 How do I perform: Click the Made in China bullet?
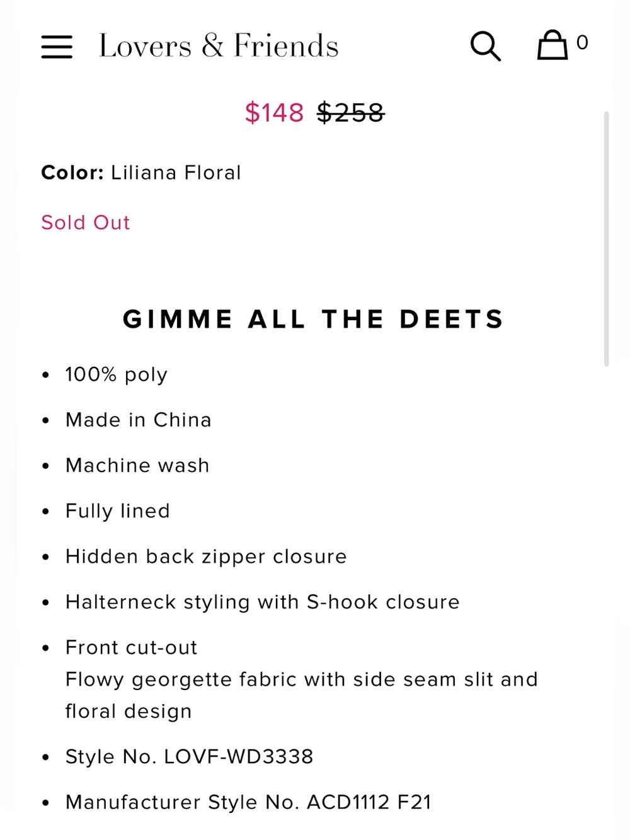[x=139, y=420]
